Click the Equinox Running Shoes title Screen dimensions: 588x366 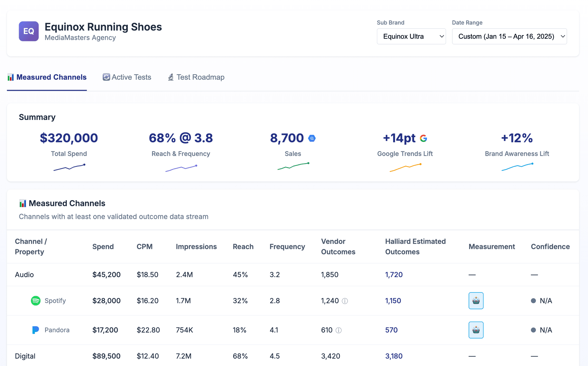103,27
